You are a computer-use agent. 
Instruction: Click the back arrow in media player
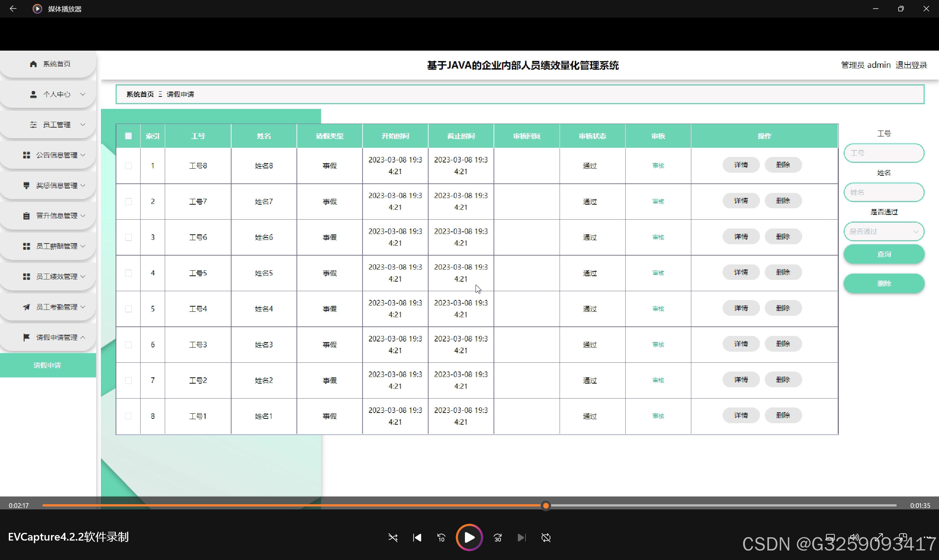point(13,9)
